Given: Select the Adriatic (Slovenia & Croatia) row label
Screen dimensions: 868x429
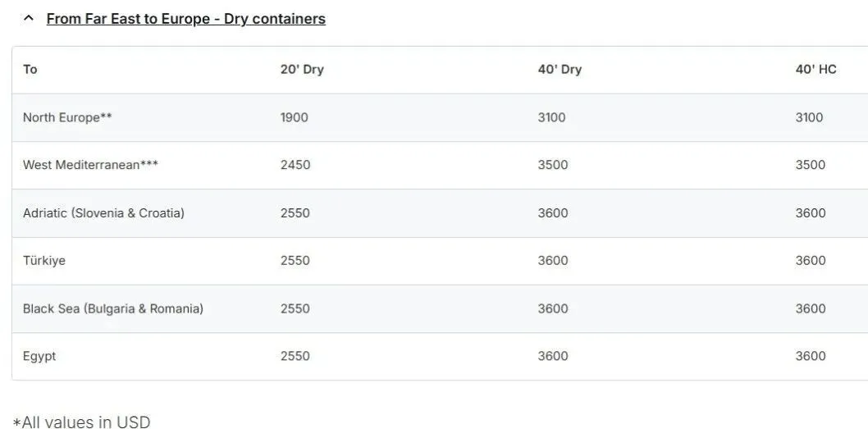Looking at the screenshot, I should pyautogui.click(x=103, y=213).
